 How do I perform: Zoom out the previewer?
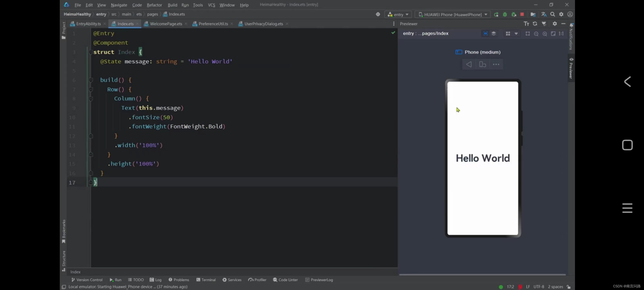click(536, 34)
